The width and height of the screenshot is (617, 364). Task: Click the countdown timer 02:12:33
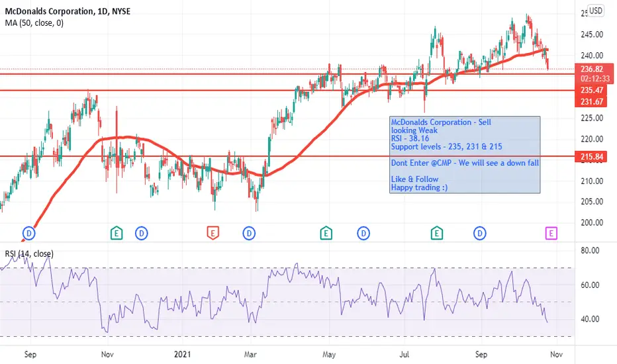[x=594, y=78]
